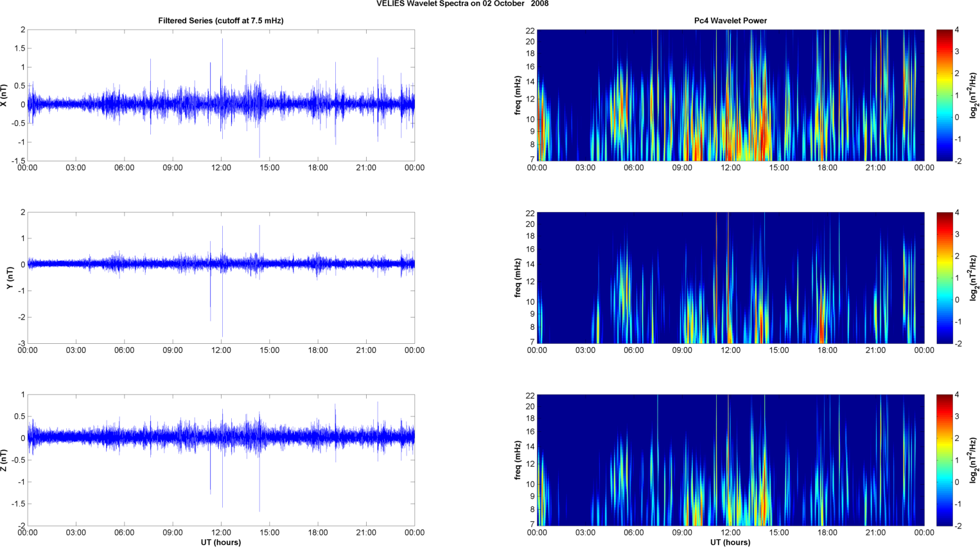Click the colorbar beside the X-row wavelet spectrogram

click(x=944, y=95)
